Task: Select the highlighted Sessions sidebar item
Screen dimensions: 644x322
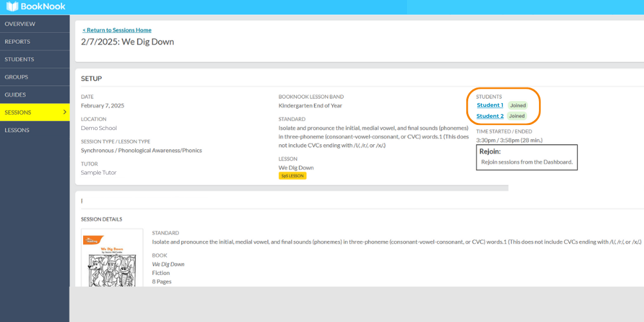Action: (x=35, y=112)
